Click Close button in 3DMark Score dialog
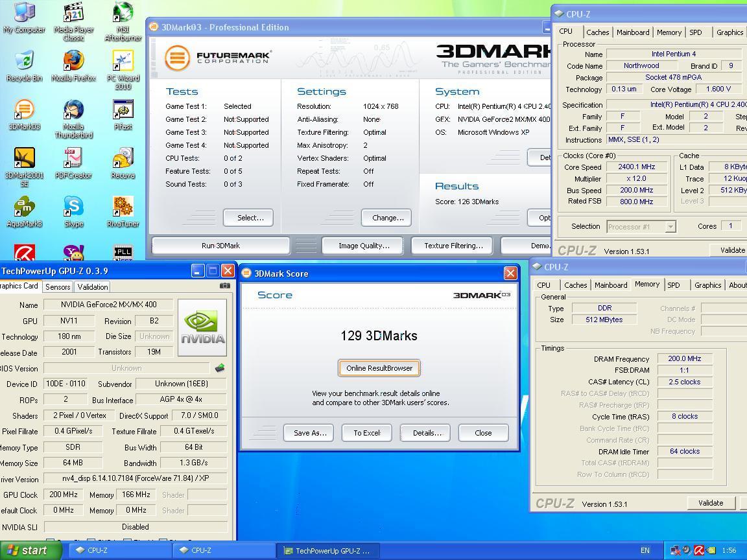Screen dimensions: 747x560 pyautogui.click(x=483, y=433)
